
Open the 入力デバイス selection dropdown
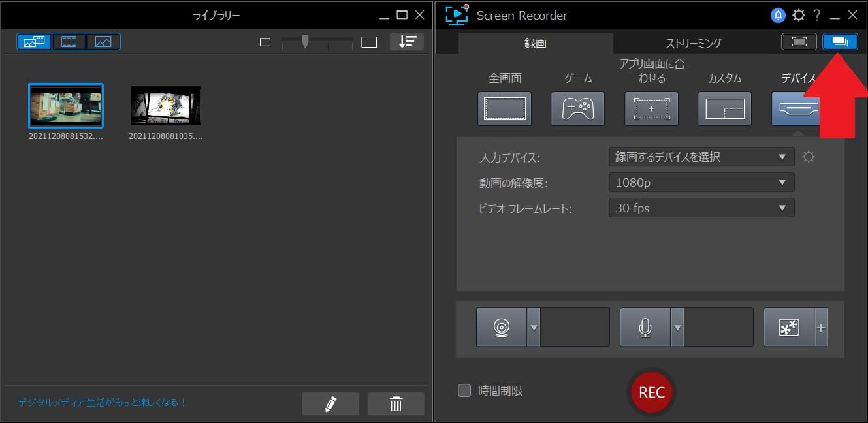tap(701, 157)
